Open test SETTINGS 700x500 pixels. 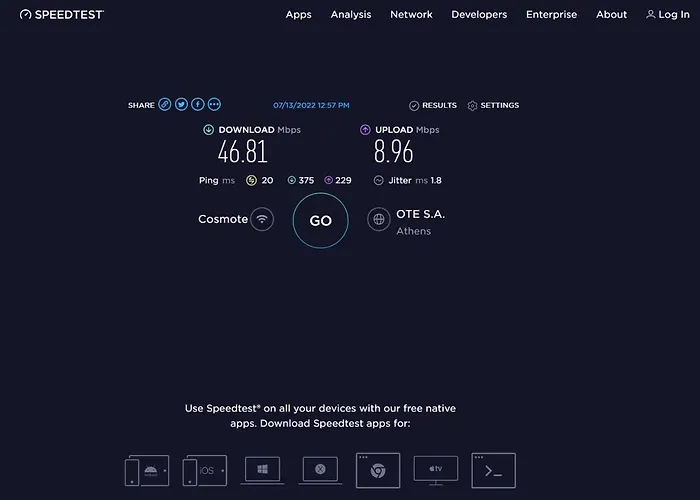click(493, 105)
